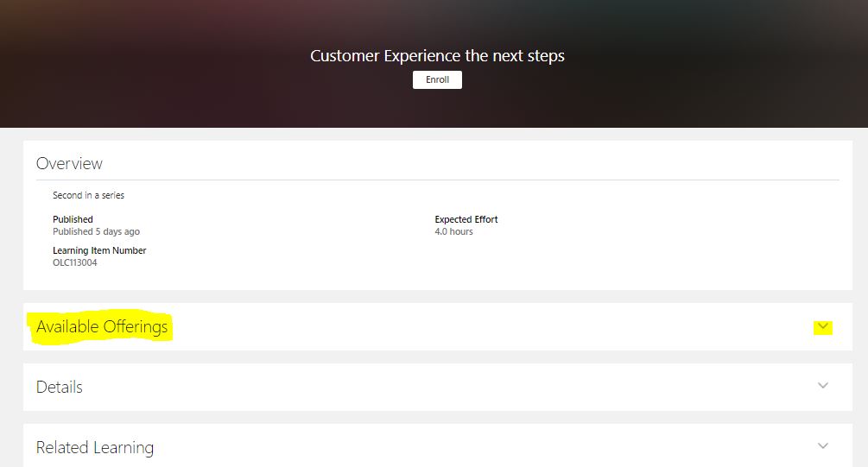Select the Details section heading
This screenshot has height=467, width=868.
[x=60, y=387]
